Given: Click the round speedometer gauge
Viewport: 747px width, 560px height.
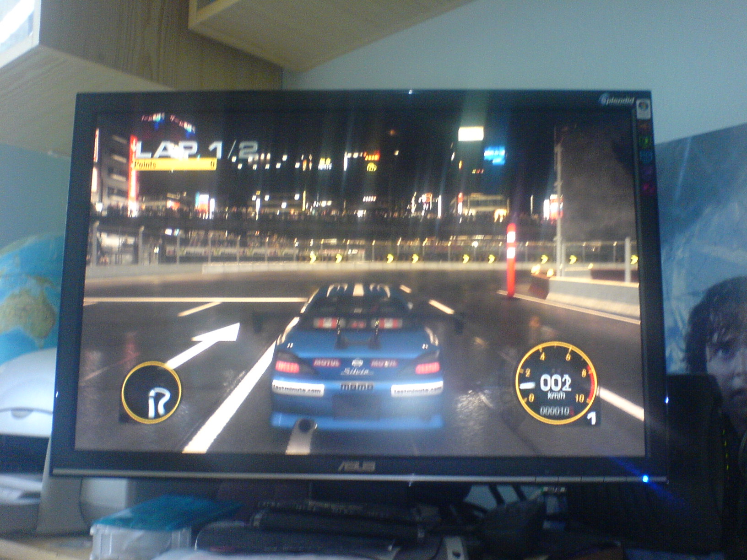Looking at the screenshot, I should click(x=556, y=383).
